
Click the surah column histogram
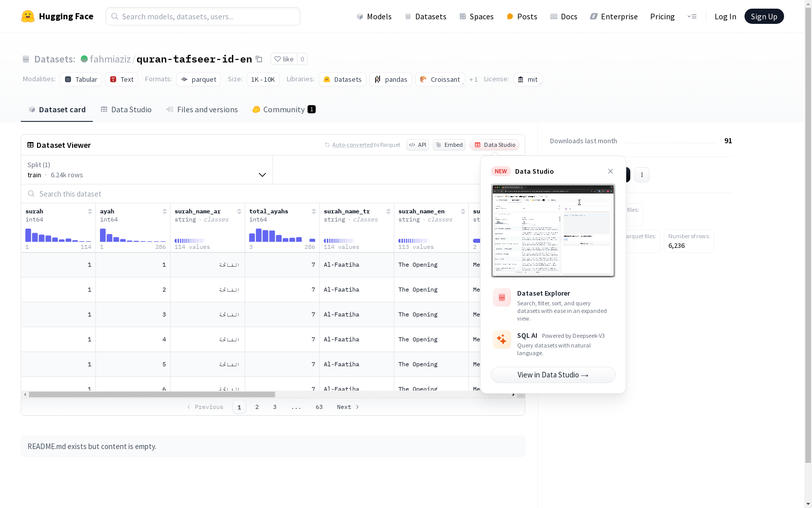(x=58, y=235)
